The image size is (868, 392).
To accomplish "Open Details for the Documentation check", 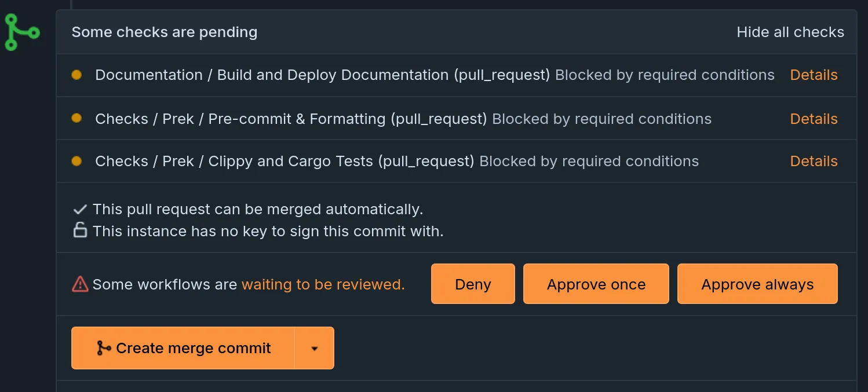I will (x=814, y=75).
